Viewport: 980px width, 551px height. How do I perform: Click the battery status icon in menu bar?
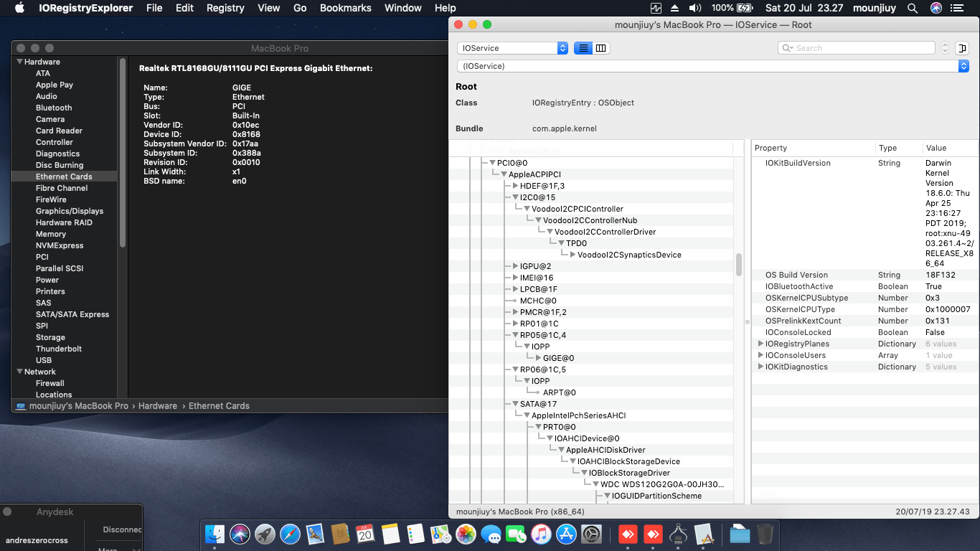[x=744, y=8]
